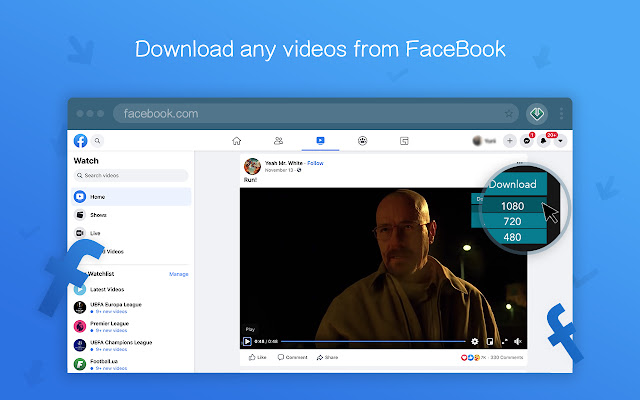This screenshot has width=640, height=400.
Task: Mute the video with speaker icon
Action: [518, 342]
